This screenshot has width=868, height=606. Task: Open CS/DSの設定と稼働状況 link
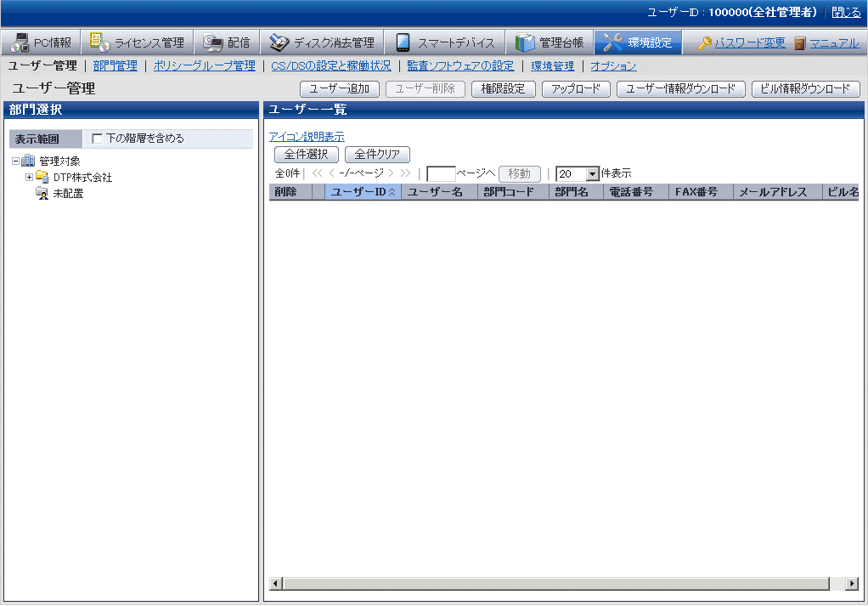coord(331,66)
